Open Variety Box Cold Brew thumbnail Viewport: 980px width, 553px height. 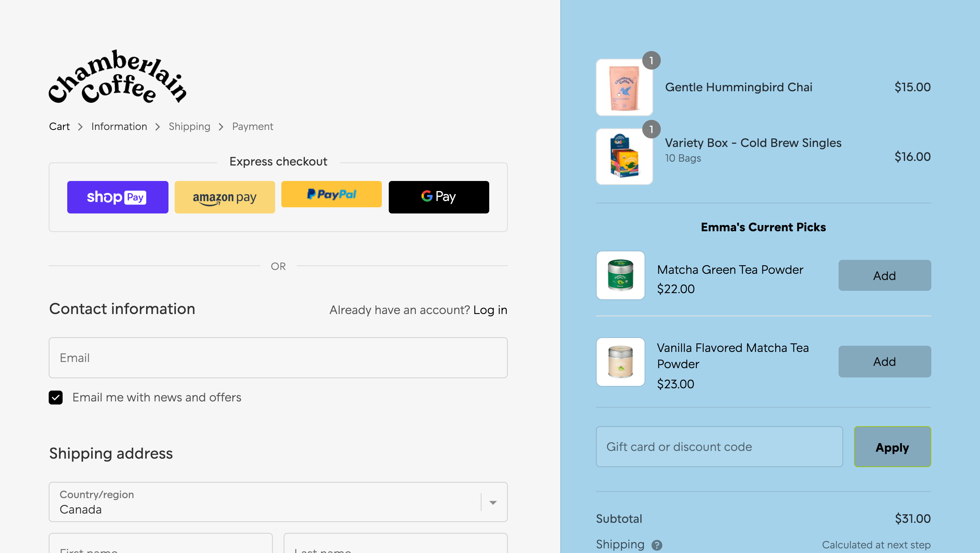click(x=624, y=156)
